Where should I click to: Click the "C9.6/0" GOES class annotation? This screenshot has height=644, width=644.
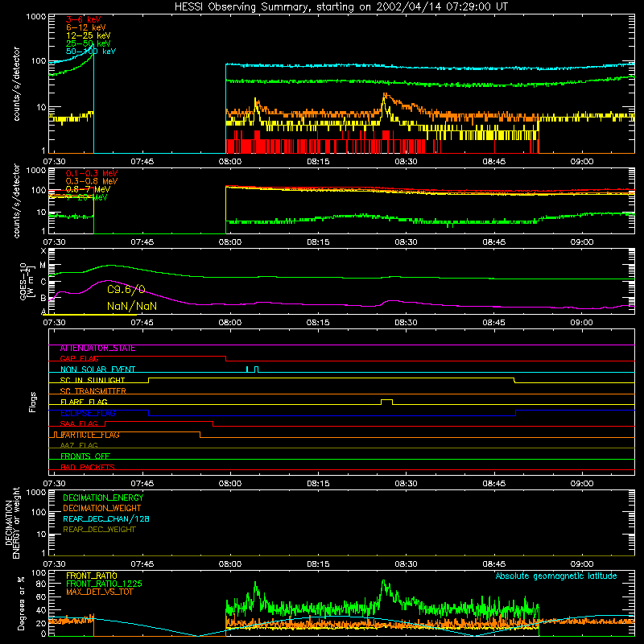tap(126, 290)
